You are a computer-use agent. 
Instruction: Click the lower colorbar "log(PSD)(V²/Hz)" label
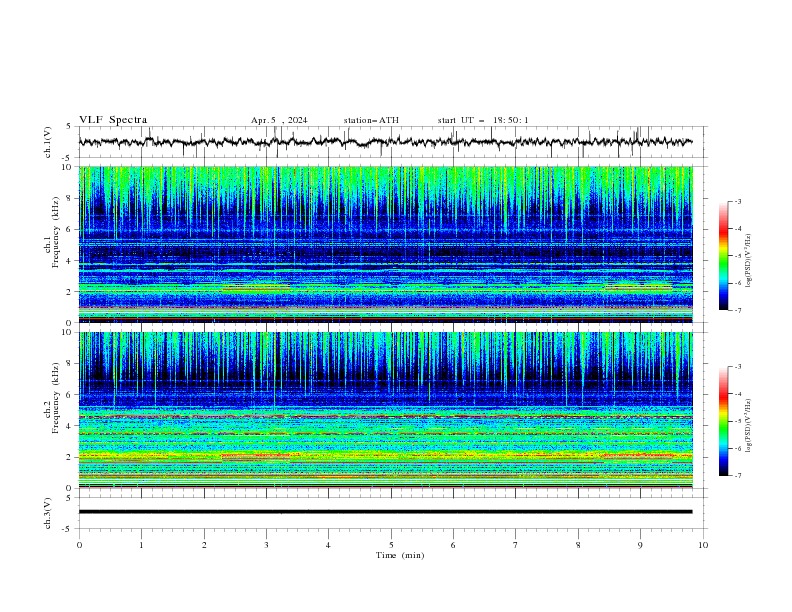[749, 425]
